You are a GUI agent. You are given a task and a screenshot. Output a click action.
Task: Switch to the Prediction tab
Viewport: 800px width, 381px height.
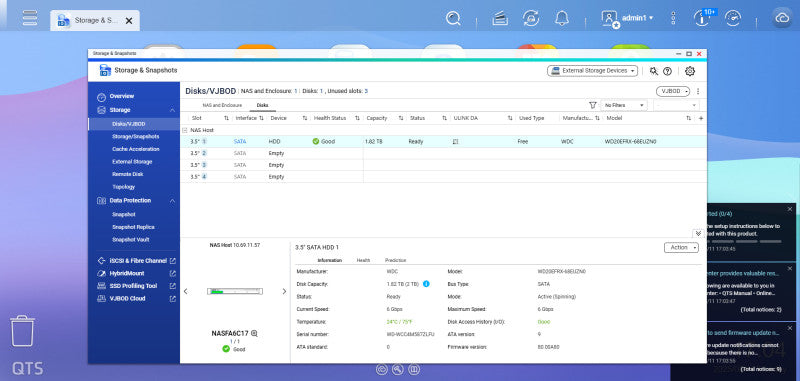point(395,260)
